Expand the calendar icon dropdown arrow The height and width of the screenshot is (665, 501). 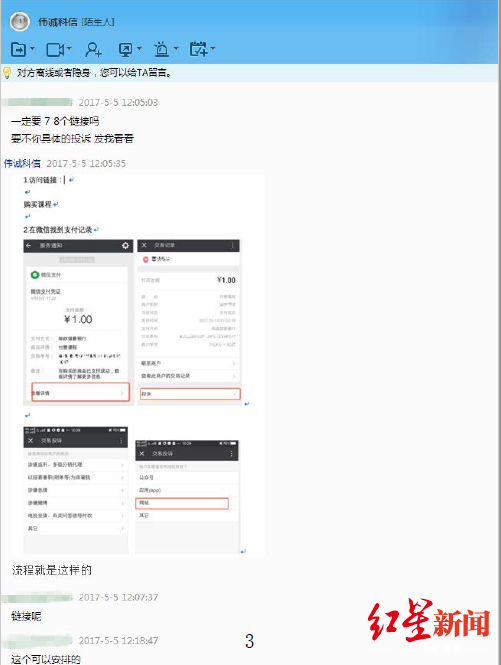coord(213,49)
